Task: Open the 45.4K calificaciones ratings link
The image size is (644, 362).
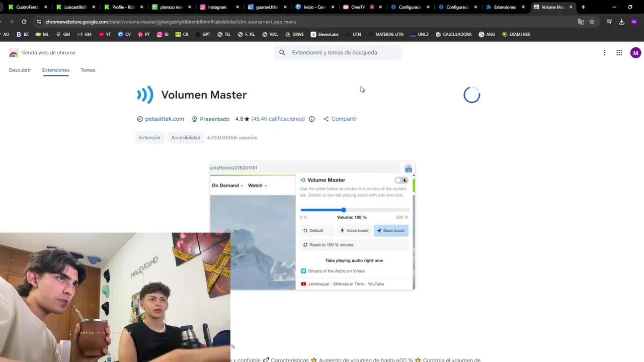Action: (279, 119)
